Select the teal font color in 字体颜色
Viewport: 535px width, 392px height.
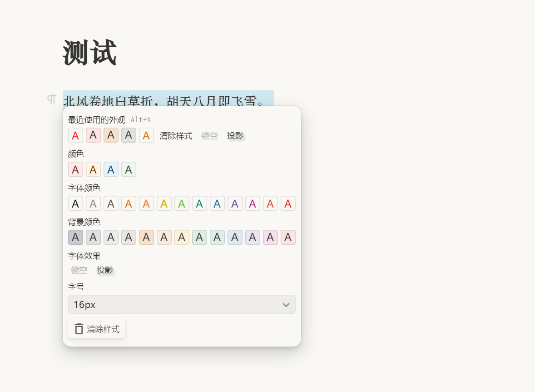(x=199, y=203)
